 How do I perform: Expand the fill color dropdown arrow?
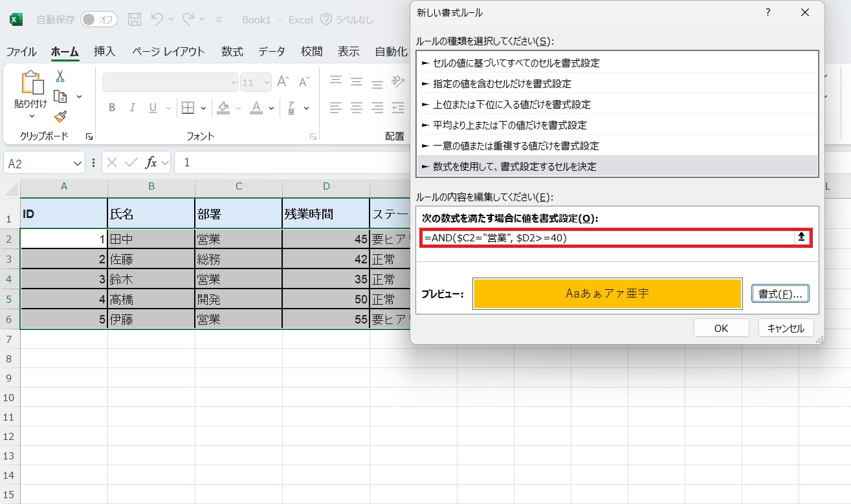237,108
